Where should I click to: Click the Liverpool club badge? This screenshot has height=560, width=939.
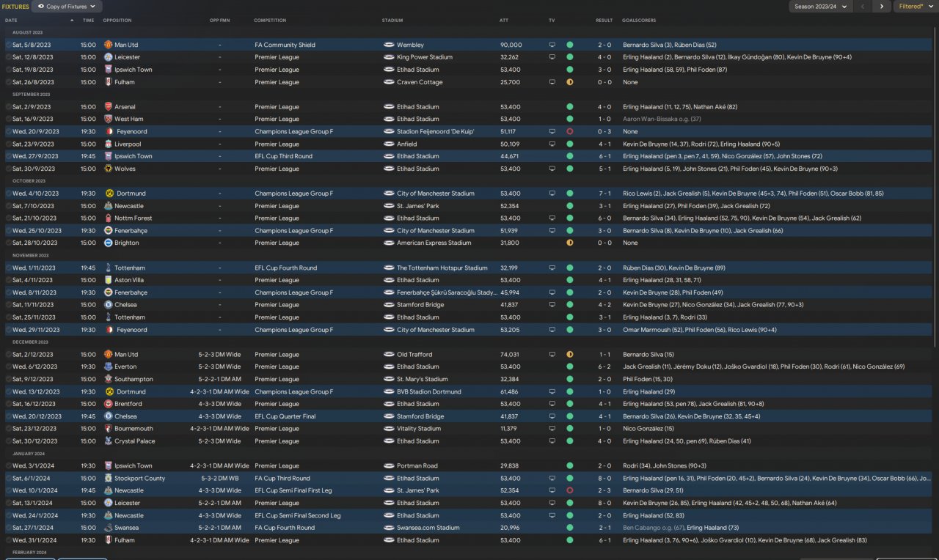coord(109,144)
